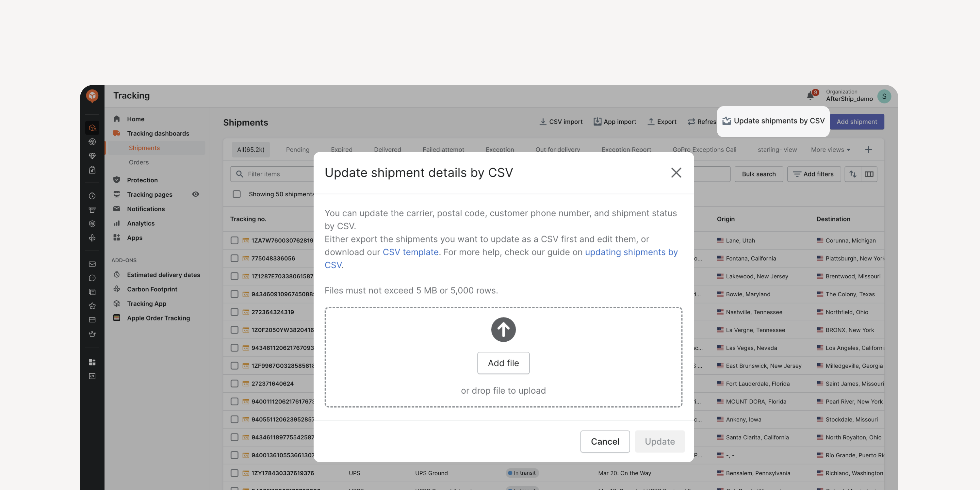The height and width of the screenshot is (490, 980).
Task: Click the Home house icon
Action: pyautogui.click(x=117, y=119)
